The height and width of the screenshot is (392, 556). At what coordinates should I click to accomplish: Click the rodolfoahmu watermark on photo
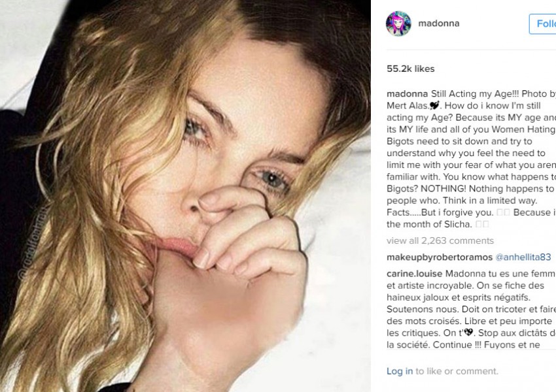[33, 244]
